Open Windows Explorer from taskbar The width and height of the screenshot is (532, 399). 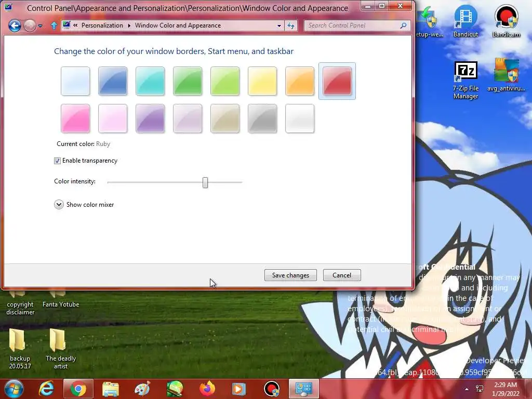click(x=111, y=389)
